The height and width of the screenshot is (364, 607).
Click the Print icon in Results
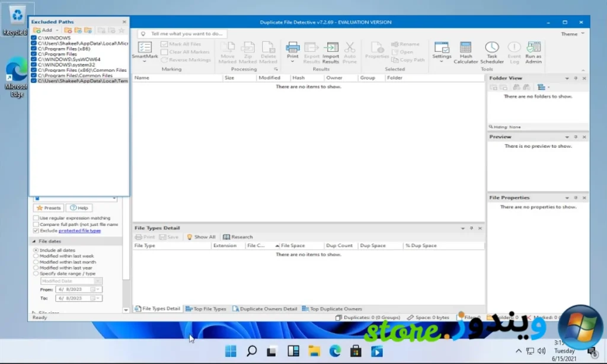tap(293, 50)
